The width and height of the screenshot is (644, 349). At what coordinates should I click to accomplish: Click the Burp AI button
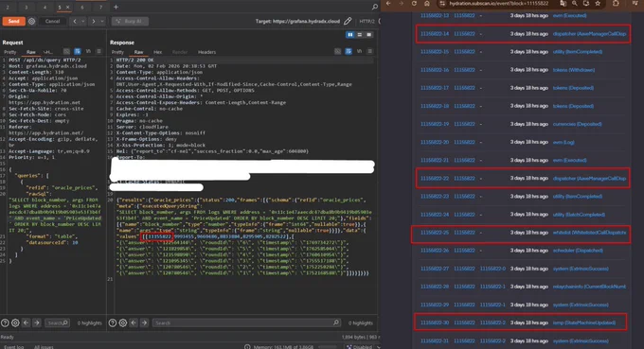point(130,22)
